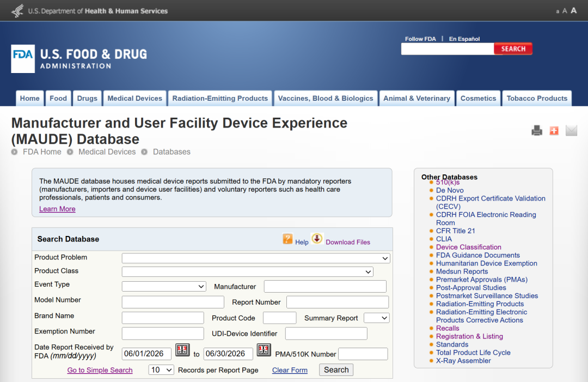Click the UDI-Device Identifier input field
The width and height of the screenshot is (588, 382).
pos(326,334)
